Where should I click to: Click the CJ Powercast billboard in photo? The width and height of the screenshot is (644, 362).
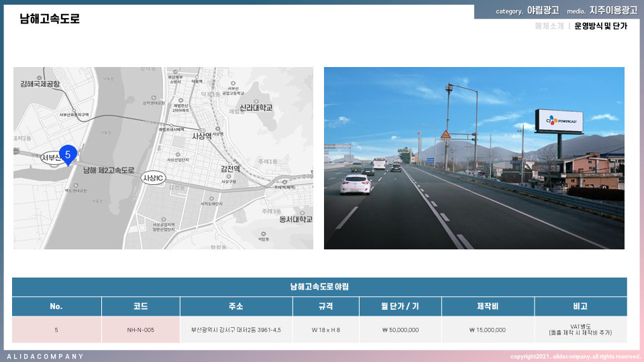click(562, 121)
